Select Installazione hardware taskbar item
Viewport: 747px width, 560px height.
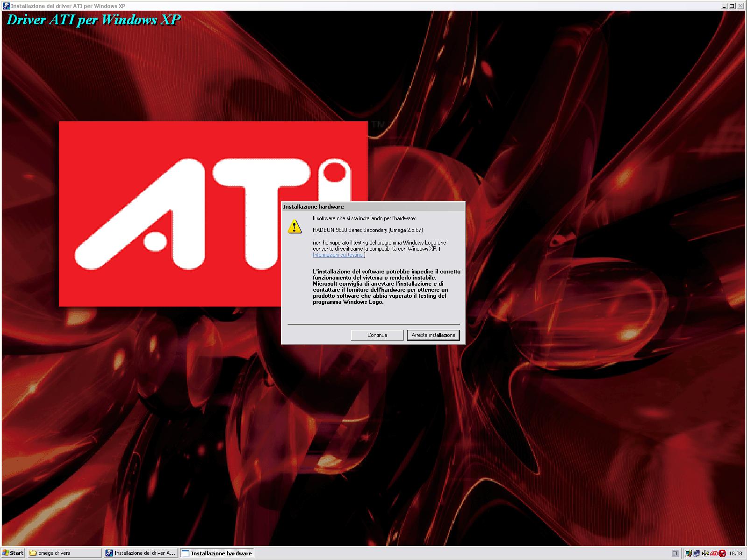point(217,553)
